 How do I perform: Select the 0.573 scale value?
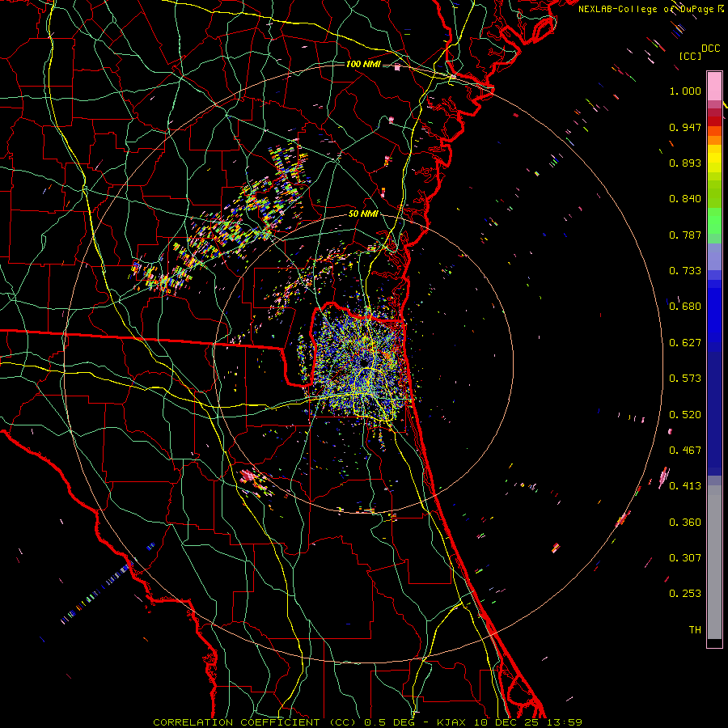click(x=685, y=379)
